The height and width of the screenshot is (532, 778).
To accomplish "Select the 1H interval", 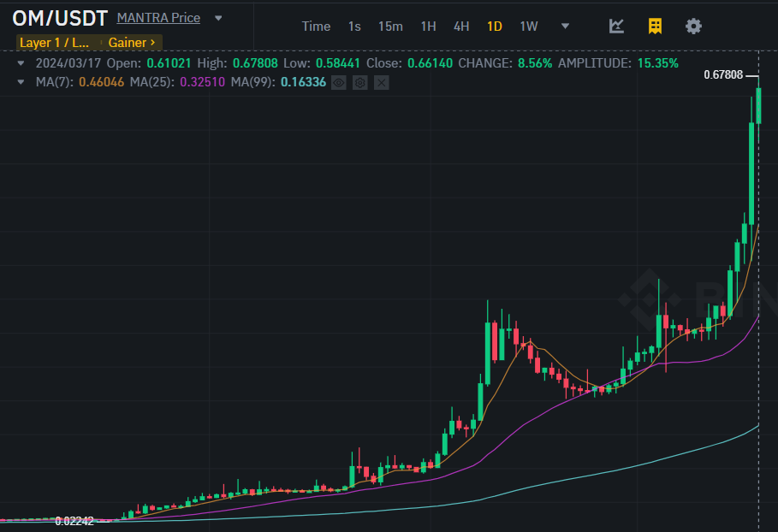I will pos(428,27).
